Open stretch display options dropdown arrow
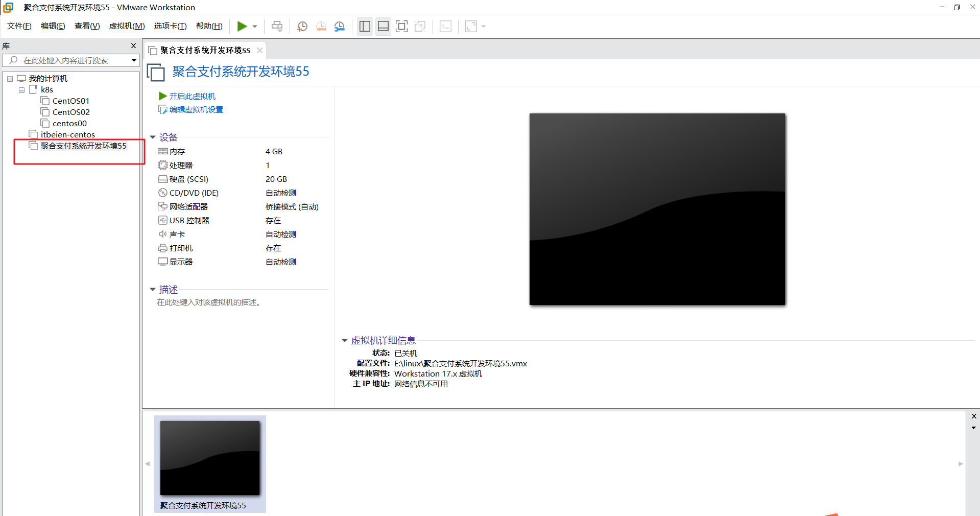980x516 pixels. coord(484,27)
